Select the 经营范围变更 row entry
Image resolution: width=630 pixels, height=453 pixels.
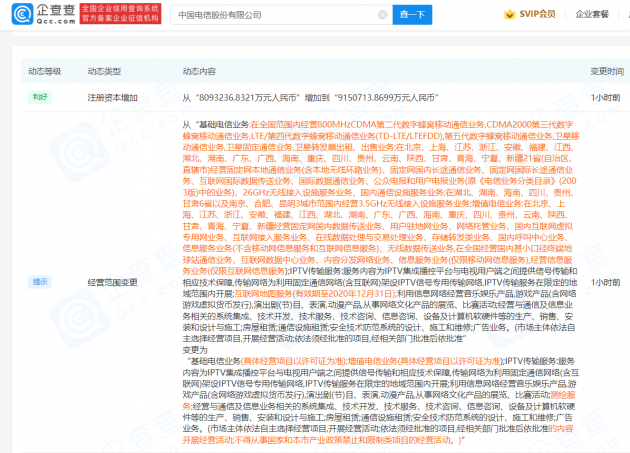[x=112, y=282]
